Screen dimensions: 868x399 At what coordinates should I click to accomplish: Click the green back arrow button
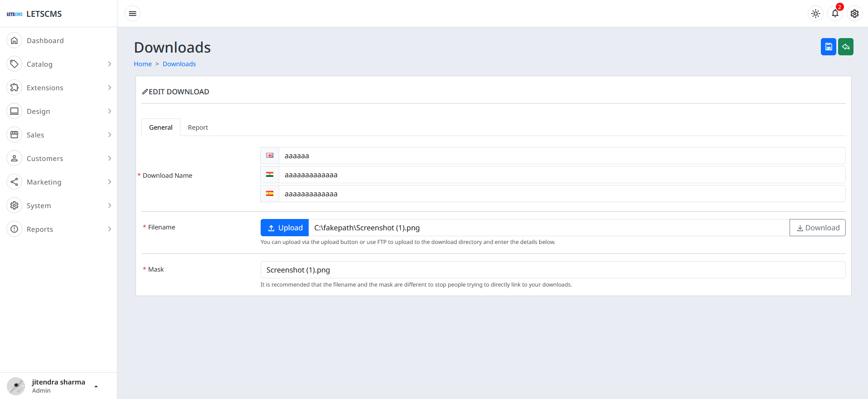coord(845,47)
